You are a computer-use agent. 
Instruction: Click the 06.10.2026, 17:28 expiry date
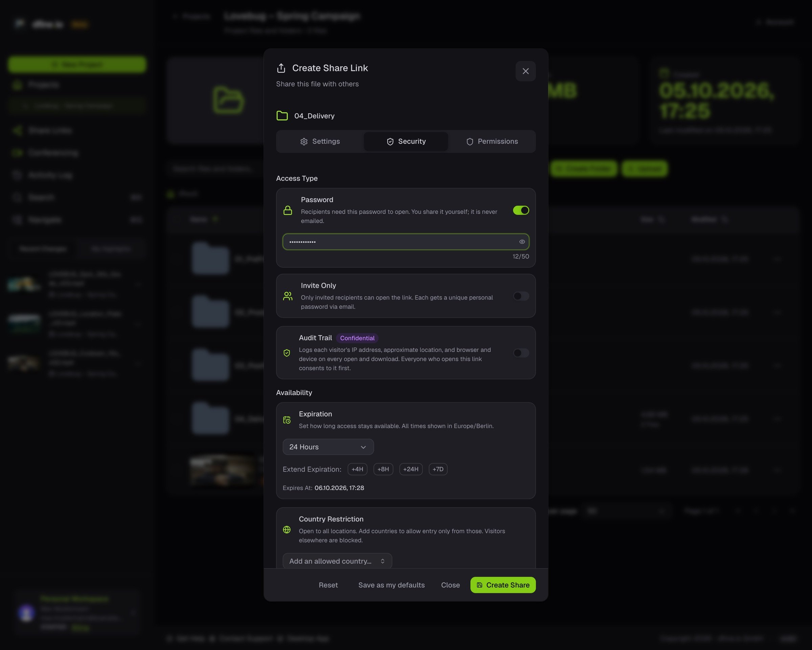[339, 487]
